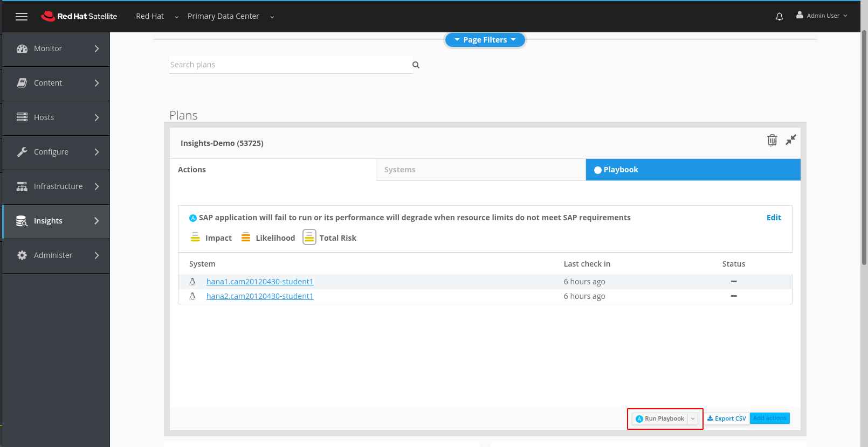Click the search magnifier icon
The width and height of the screenshot is (868, 447).
tap(416, 65)
